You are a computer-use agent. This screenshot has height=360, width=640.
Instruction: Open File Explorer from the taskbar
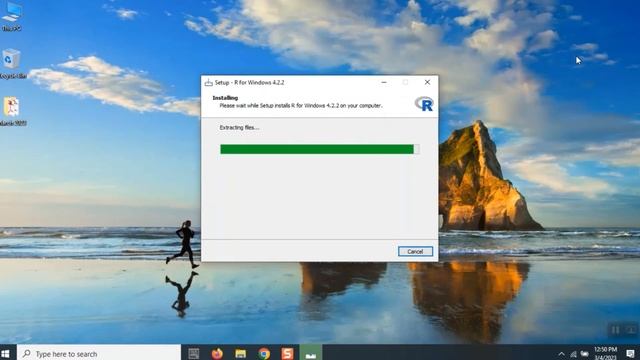click(240, 353)
